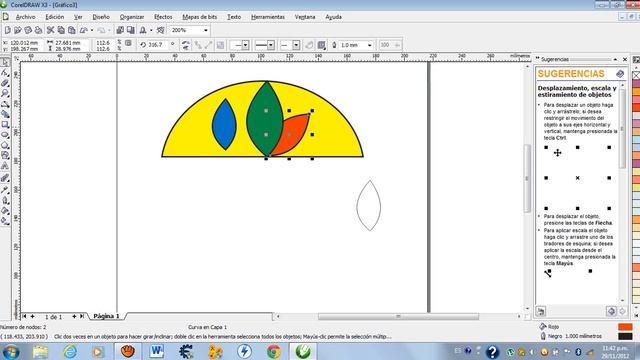Click the Undo toolbar icon
Viewport: 640px width, 360px height.
click(x=84, y=30)
